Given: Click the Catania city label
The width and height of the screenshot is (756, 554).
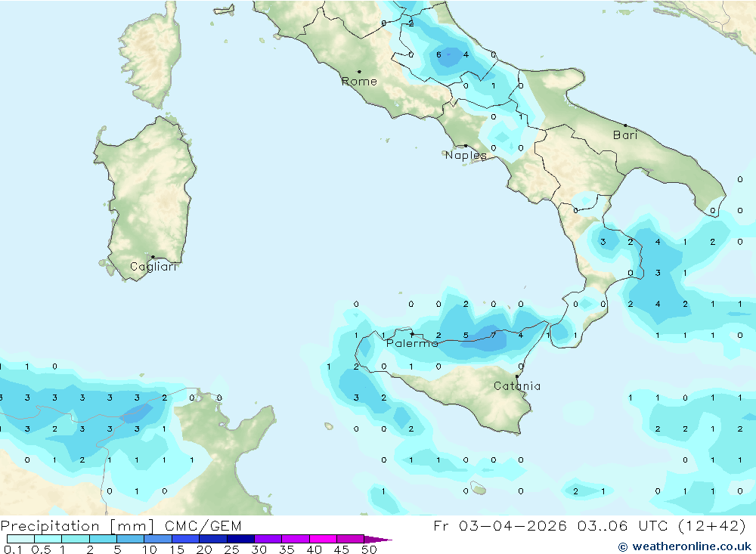Looking at the screenshot, I should click(517, 385).
